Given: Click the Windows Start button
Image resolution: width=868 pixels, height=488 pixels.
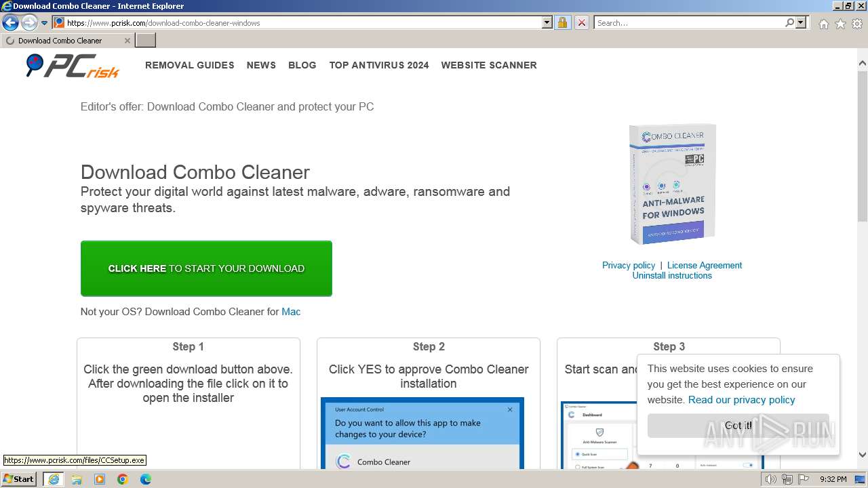Looking at the screenshot, I should click(x=19, y=479).
